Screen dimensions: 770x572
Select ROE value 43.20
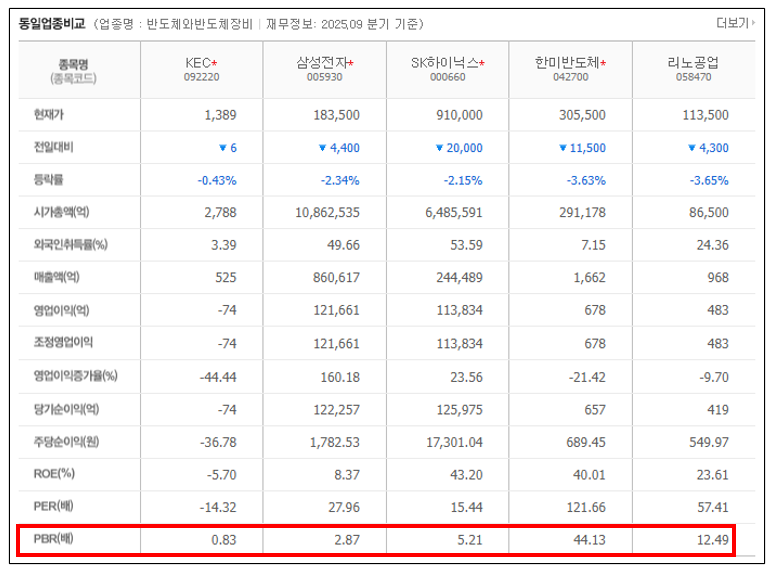(466, 475)
